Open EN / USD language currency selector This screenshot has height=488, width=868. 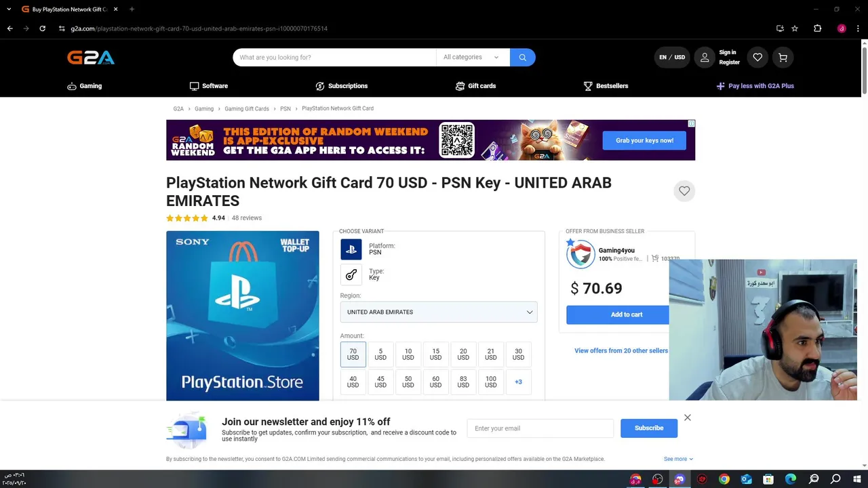pyautogui.click(x=672, y=58)
